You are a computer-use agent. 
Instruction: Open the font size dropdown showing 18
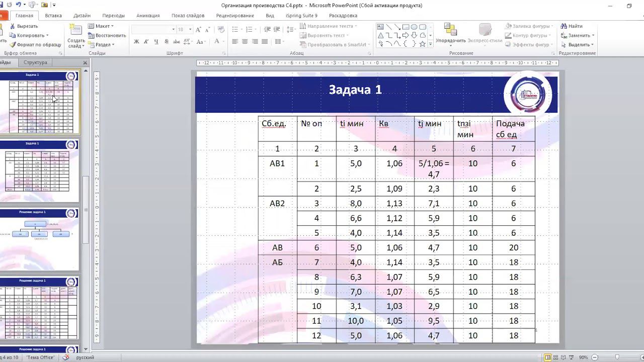(184, 30)
